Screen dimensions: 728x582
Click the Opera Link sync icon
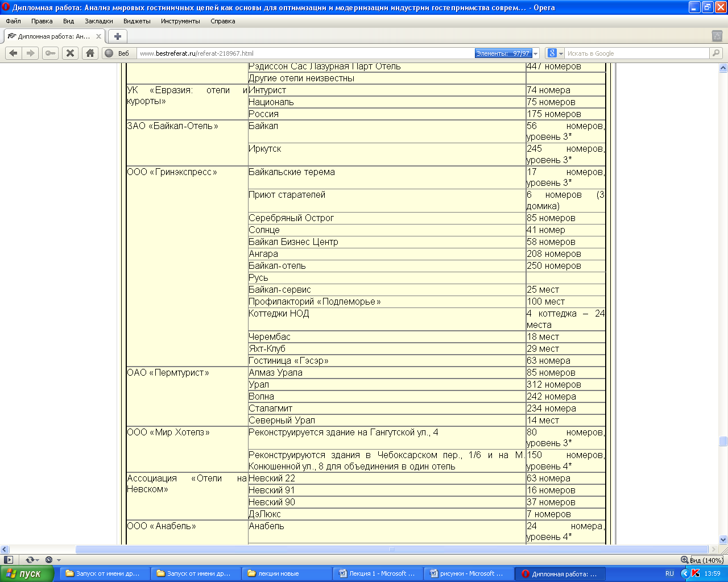29,560
